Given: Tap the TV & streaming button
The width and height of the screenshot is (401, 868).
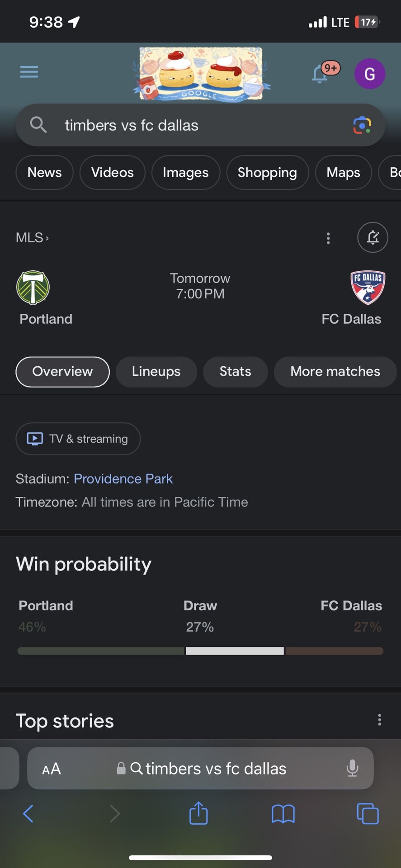Looking at the screenshot, I should coord(78,439).
